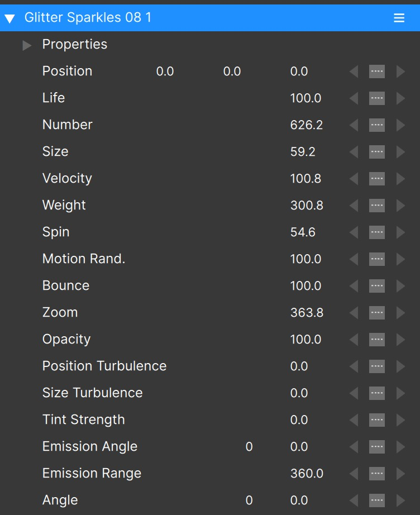This screenshot has width=420, height=515.
Task: Go to previous keyframe for Number
Action: [354, 125]
